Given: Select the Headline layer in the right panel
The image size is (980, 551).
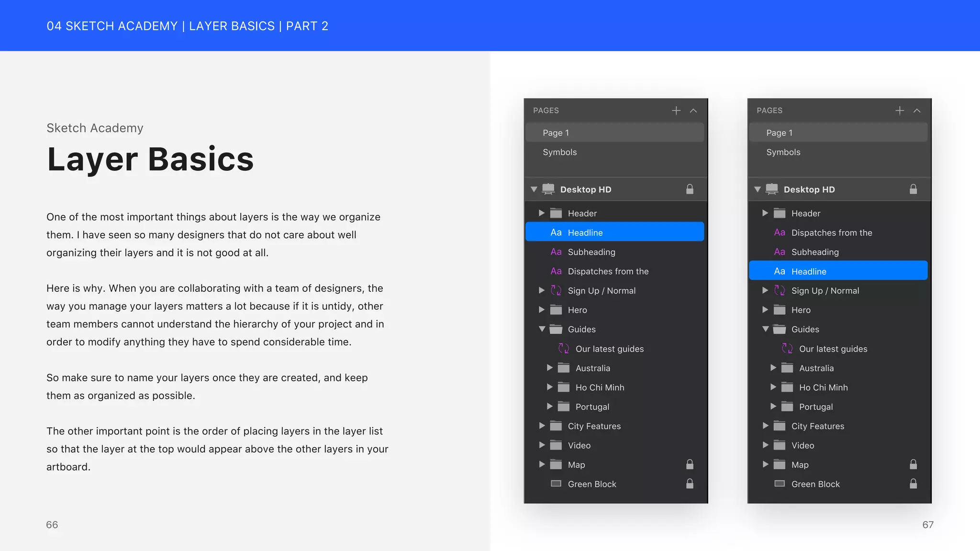Looking at the screenshot, I should 809,271.
